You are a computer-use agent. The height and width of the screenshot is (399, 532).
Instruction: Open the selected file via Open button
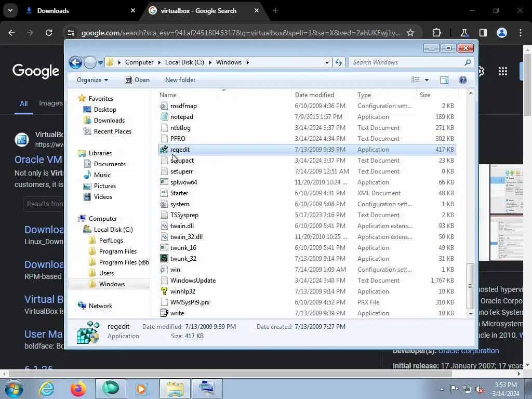pos(137,80)
